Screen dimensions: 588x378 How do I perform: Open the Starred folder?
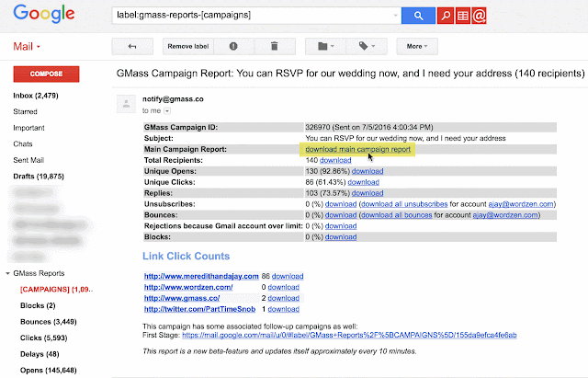point(25,111)
